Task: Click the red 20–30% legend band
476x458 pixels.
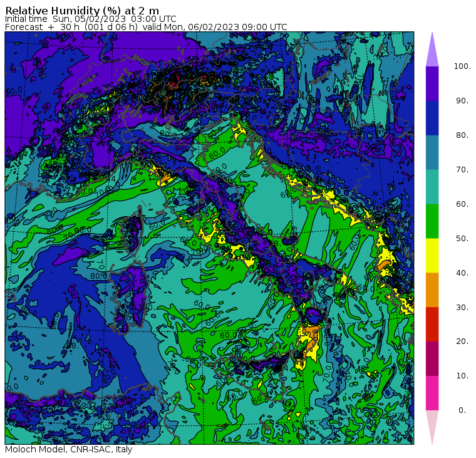Action: 432,325
